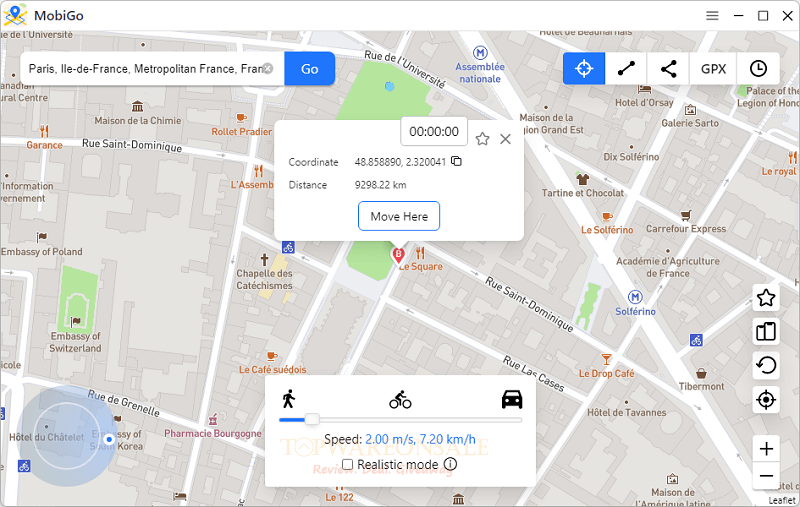Viewport: 800px width, 507px height.
Task: Open the hamburger menu
Action: coord(712,16)
